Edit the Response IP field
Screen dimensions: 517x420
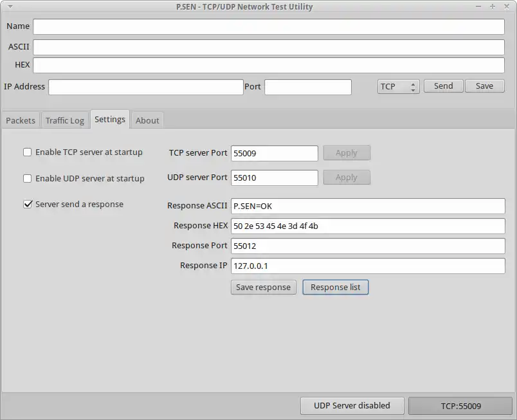point(368,266)
